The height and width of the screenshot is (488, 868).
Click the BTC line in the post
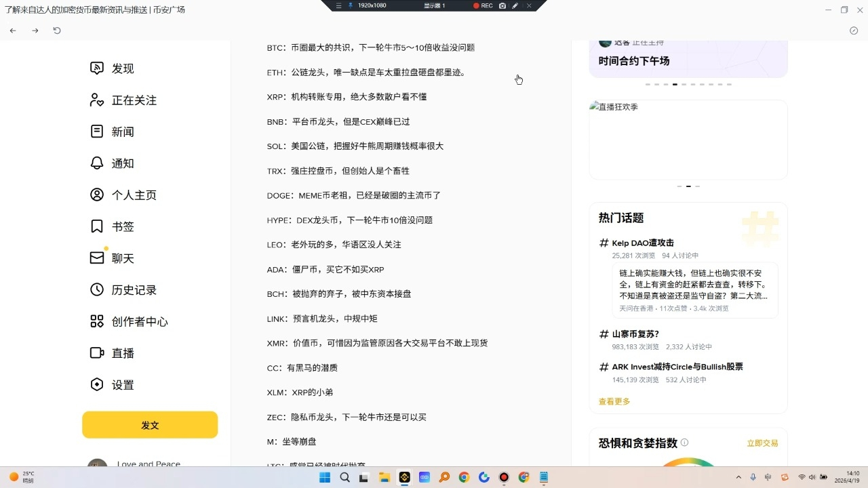pos(371,47)
